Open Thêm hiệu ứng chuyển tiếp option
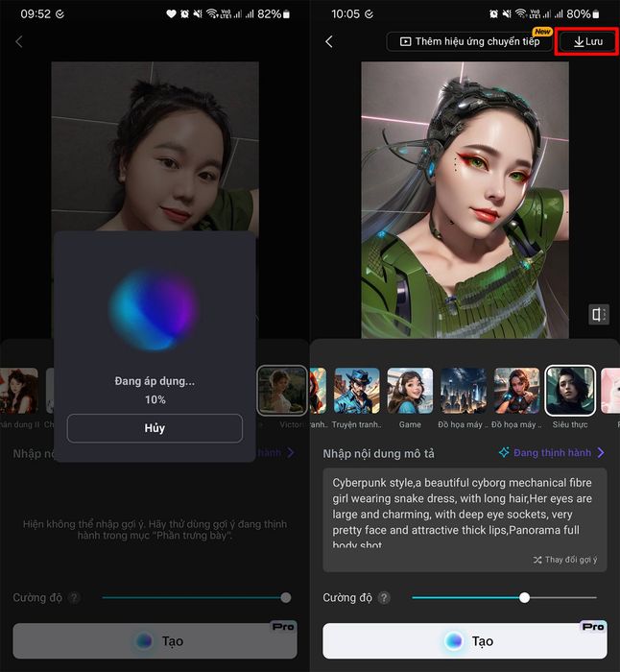 [x=469, y=41]
